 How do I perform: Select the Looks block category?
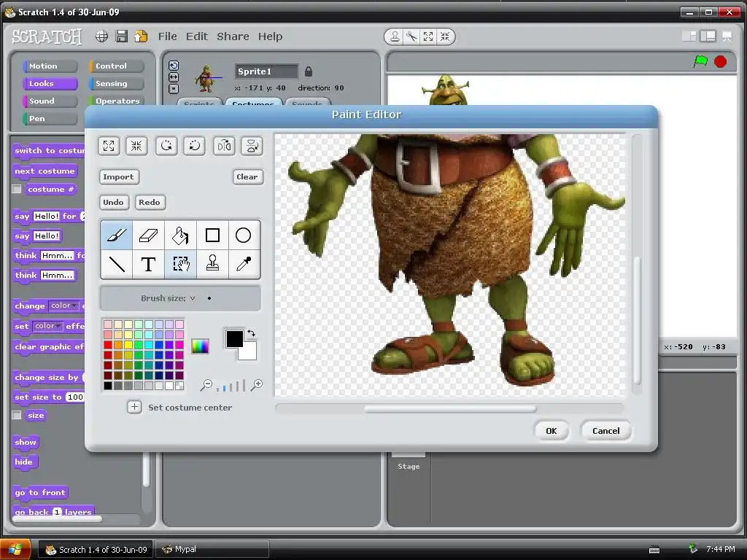click(x=50, y=84)
